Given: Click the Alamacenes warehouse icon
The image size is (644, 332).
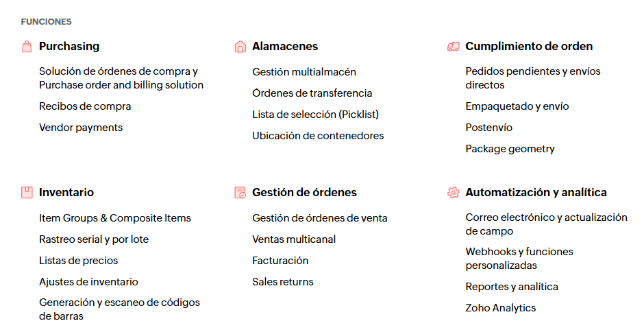Looking at the screenshot, I should [240, 47].
